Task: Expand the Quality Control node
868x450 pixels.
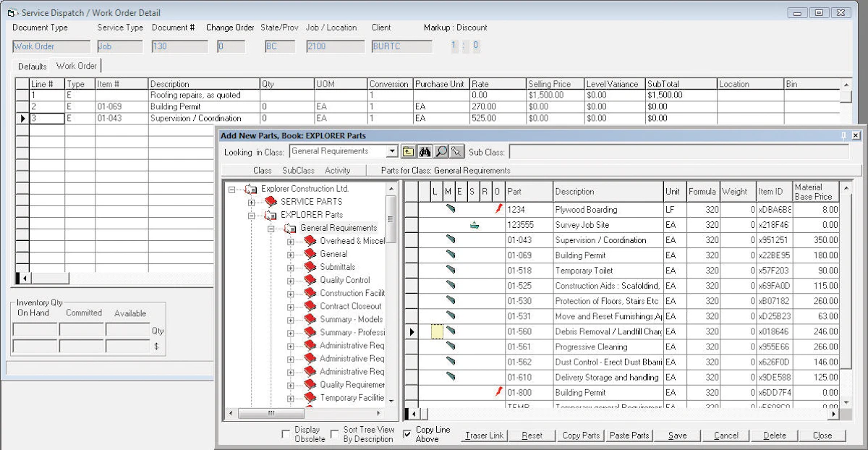Action: coord(291,281)
